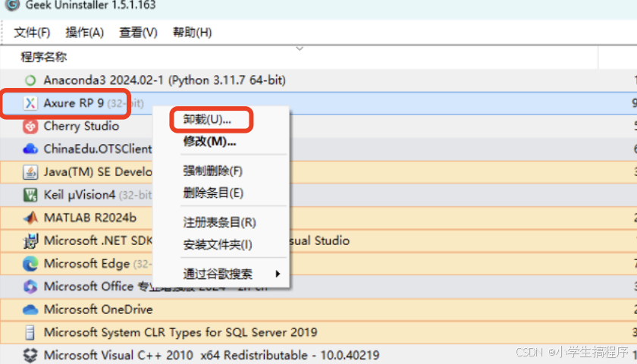The width and height of the screenshot is (637, 364).
Task: Select the Cherry Studio row text
Action: (x=81, y=126)
